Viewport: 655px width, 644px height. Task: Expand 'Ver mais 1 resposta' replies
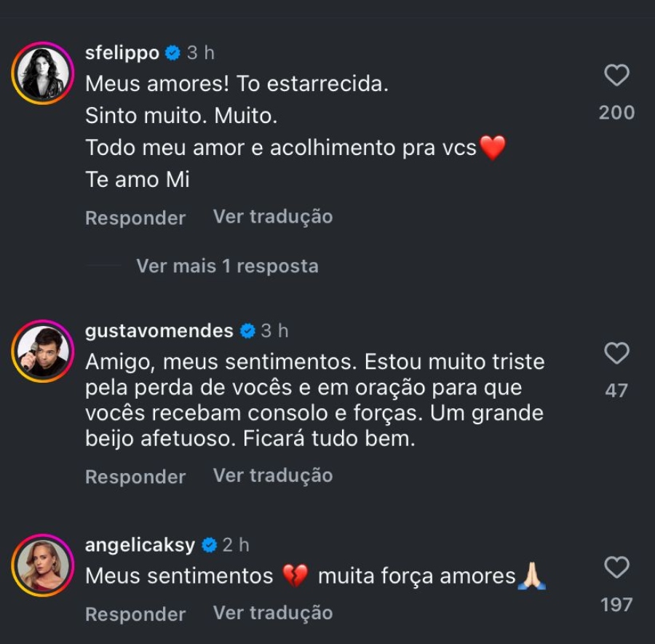(227, 266)
